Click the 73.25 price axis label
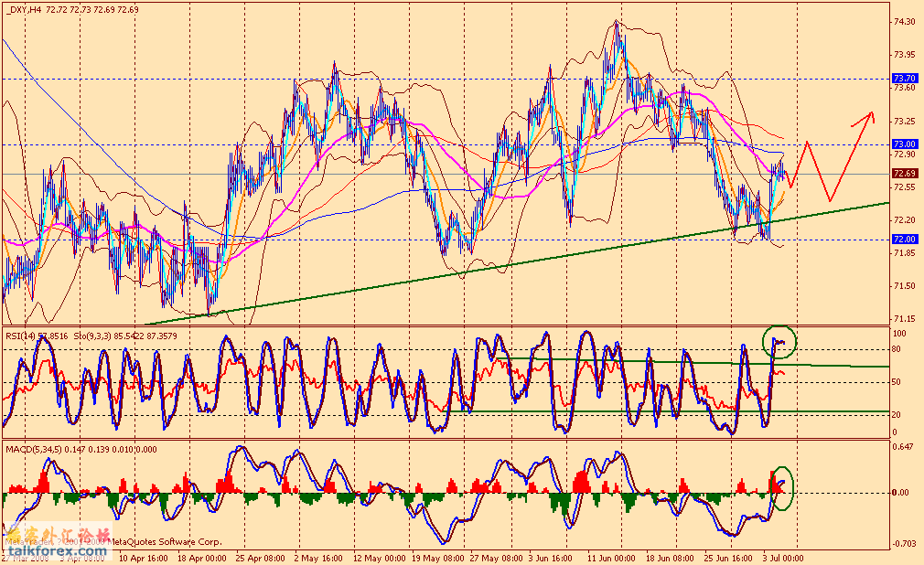924x565 pixels. pyautogui.click(x=905, y=122)
